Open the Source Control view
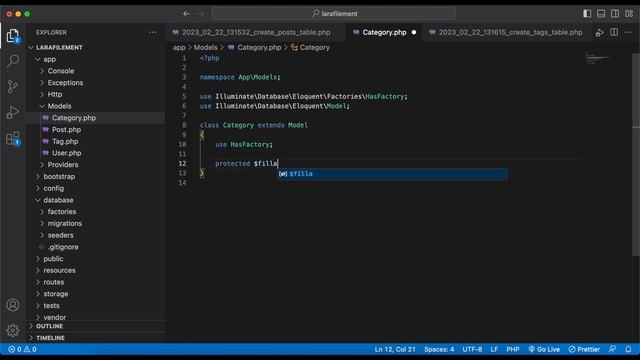Image resolution: width=640 pixels, height=360 pixels. (13, 87)
